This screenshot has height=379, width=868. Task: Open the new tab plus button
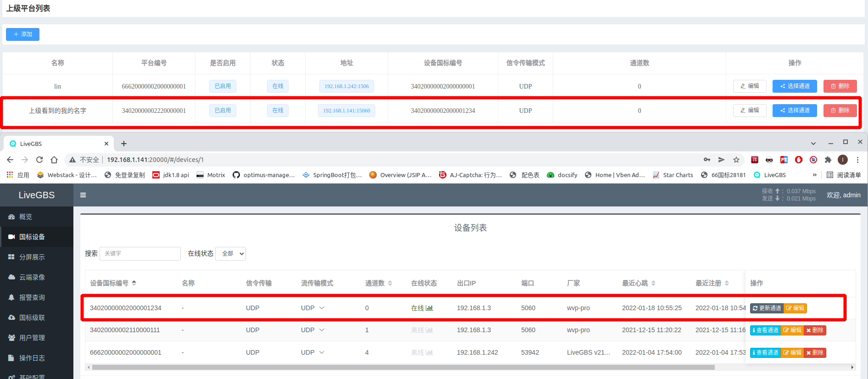point(124,144)
